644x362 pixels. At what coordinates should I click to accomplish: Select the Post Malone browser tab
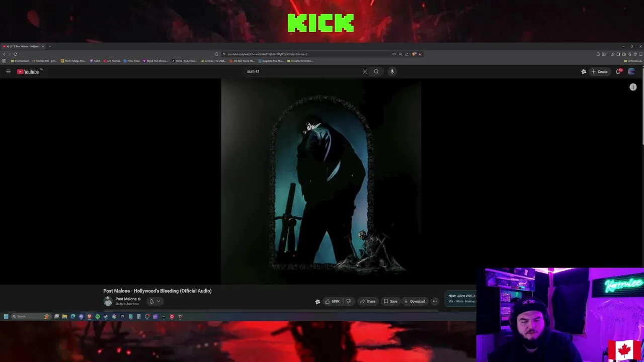pos(23,46)
